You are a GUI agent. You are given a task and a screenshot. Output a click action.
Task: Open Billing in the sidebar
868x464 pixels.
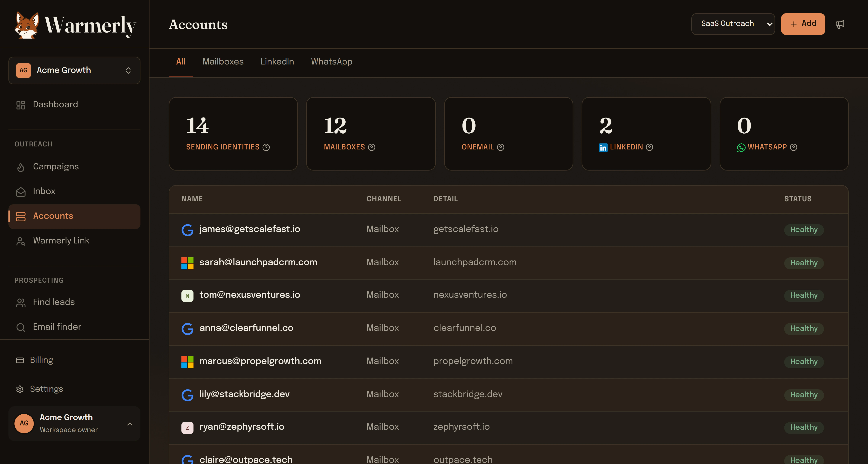[74, 360]
